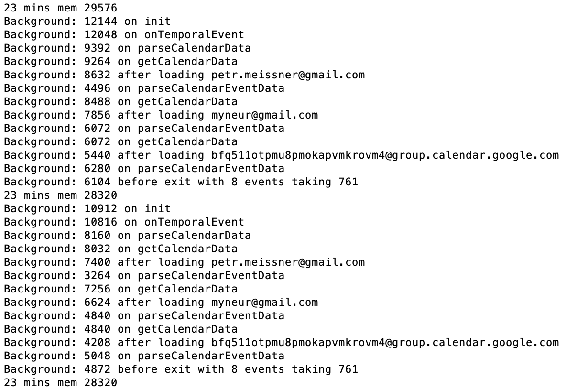Click myneur@gmail.com in the 7856 line

tap(264, 115)
